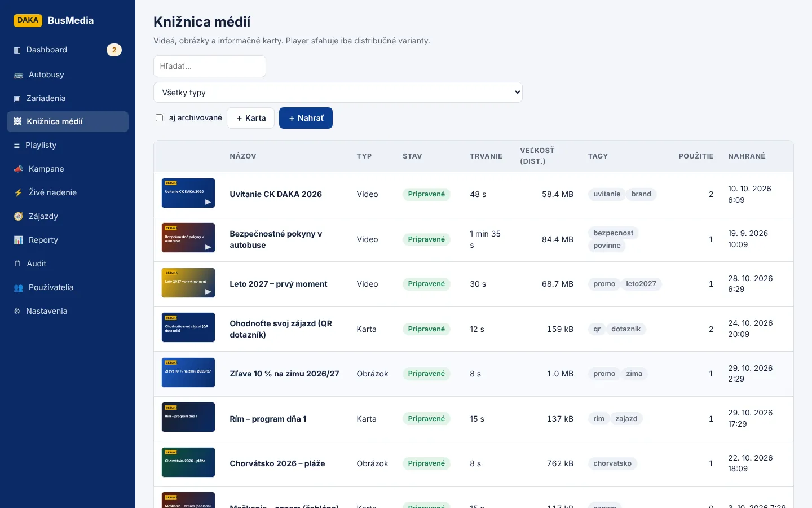The image size is (812, 508).
Task: Click the Playlisty list icon
Action: 17,146
